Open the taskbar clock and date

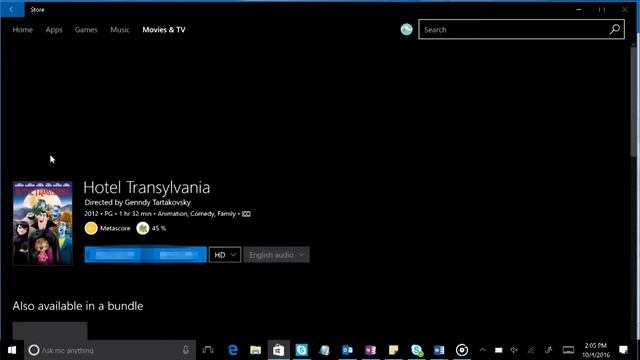coord(596,350)
